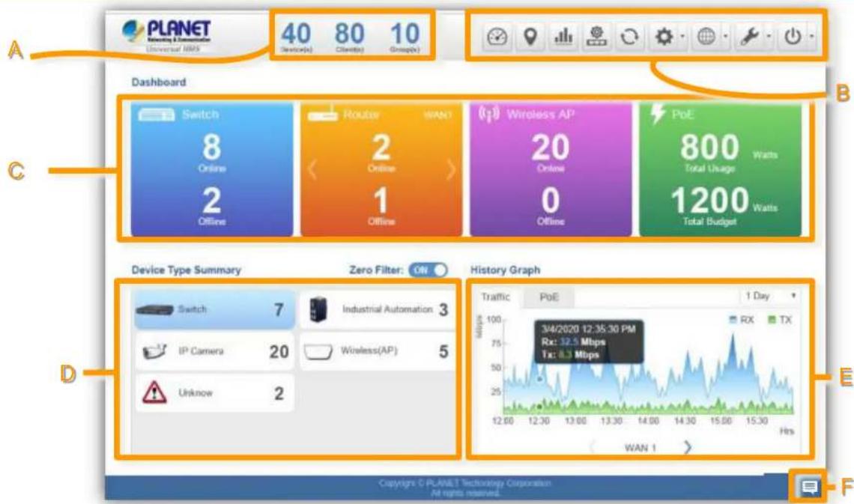Image resolution: width=854 pixels, height=504 pixels.
Task: Click the industrial automation device icon
Action: point(318,310)
